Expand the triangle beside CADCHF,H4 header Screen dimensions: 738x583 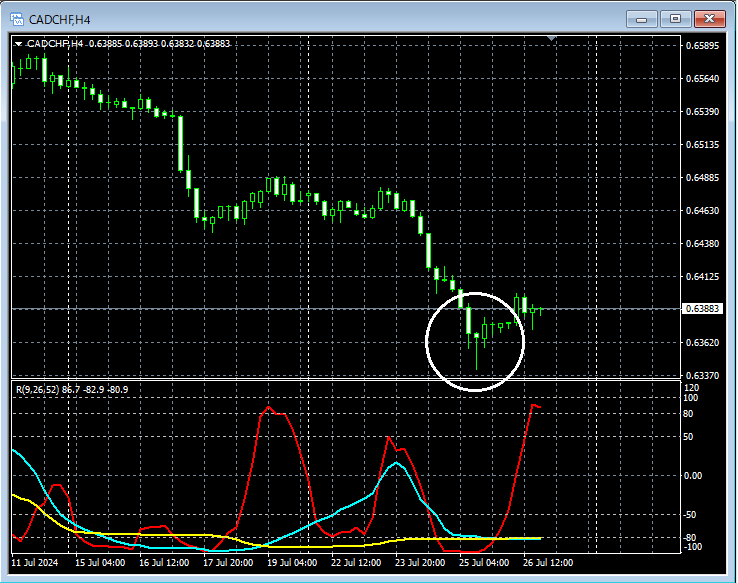(x=18, y=44)
